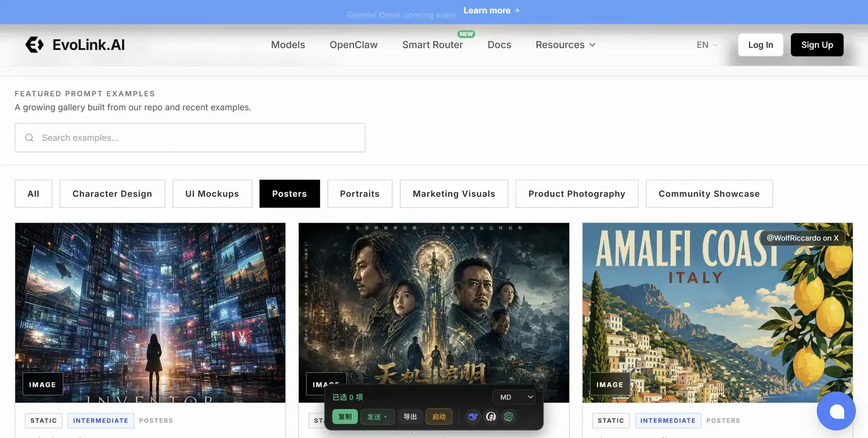Switch to the UI Mockups filter
This screenshot has height=438, width=868.
coord(212,193)
